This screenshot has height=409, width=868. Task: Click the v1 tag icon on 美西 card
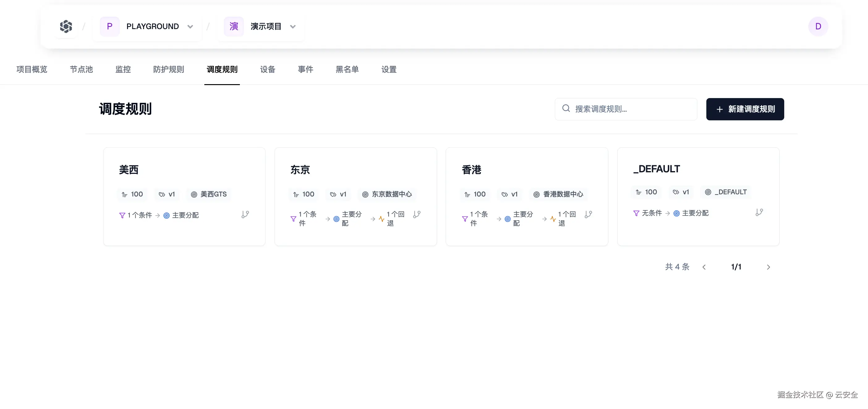(162, 194)
